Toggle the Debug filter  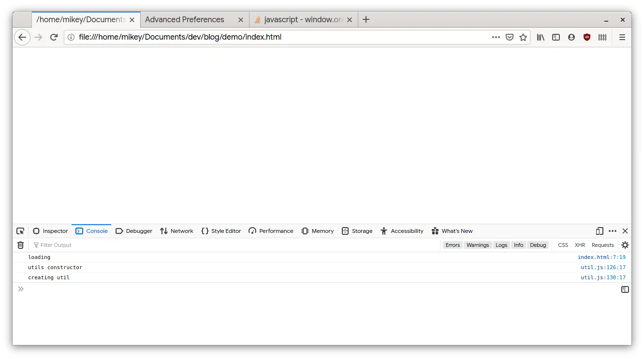[x=538, y=245]
